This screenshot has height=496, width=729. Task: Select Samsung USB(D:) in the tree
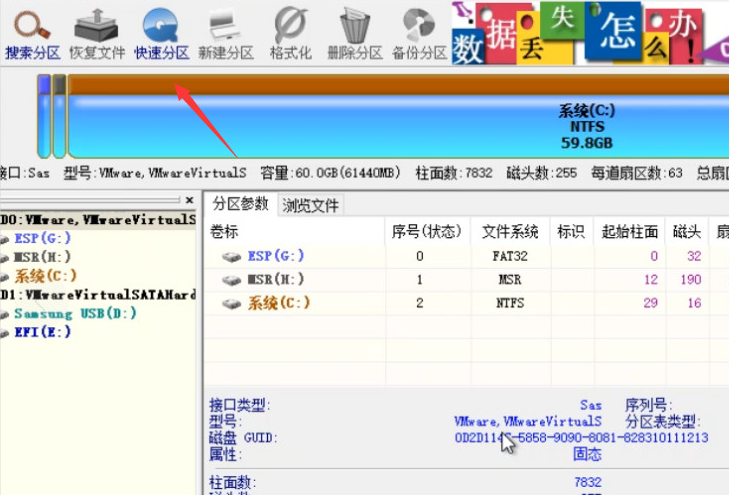click(x=75, y=313)
